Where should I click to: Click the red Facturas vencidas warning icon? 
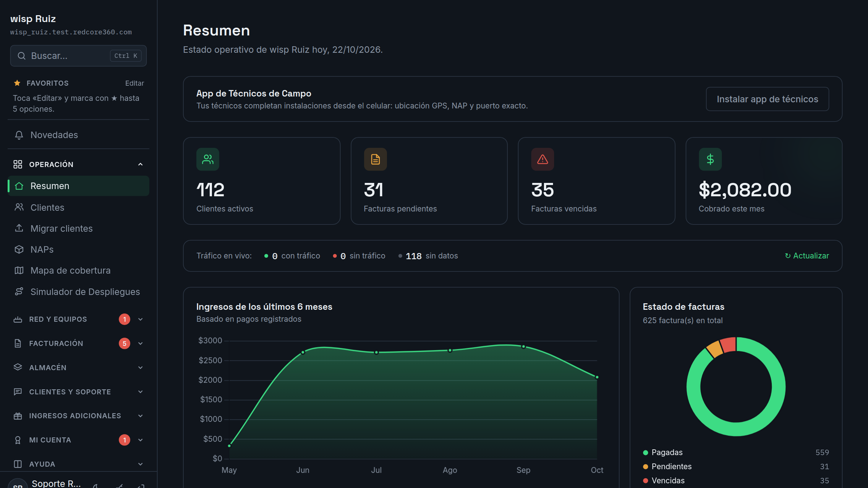(x=542, y=159)
